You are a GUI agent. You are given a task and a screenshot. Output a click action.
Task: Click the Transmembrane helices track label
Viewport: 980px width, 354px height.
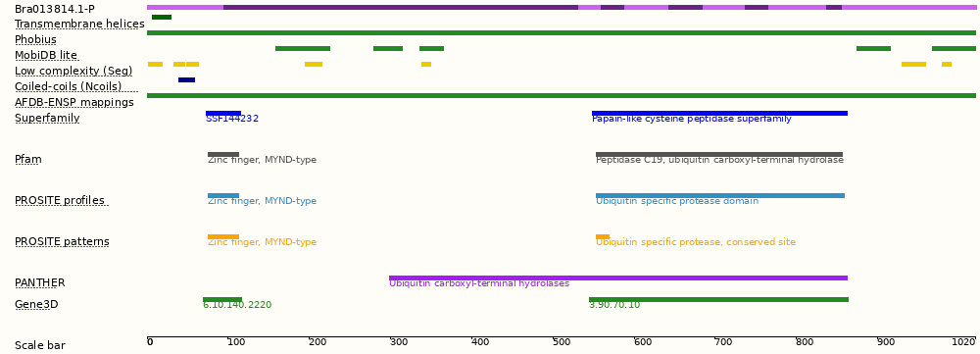[x=79, y=24]
